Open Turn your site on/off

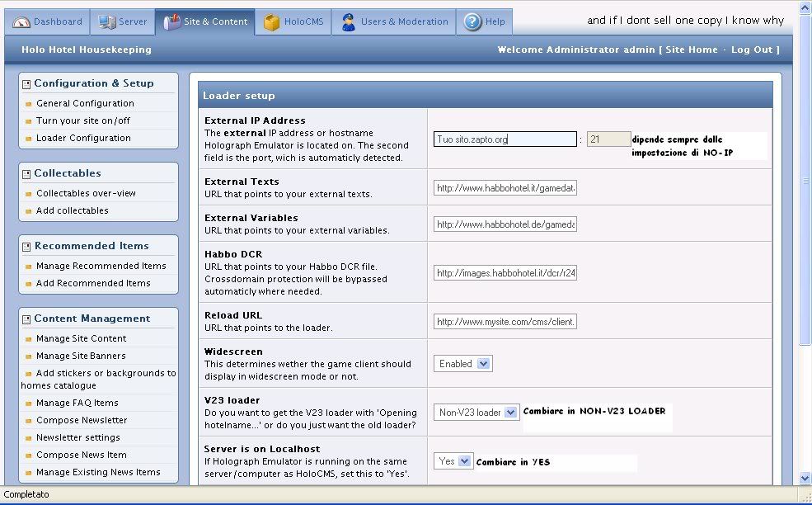pyautogui.click(x=83, y=120)
